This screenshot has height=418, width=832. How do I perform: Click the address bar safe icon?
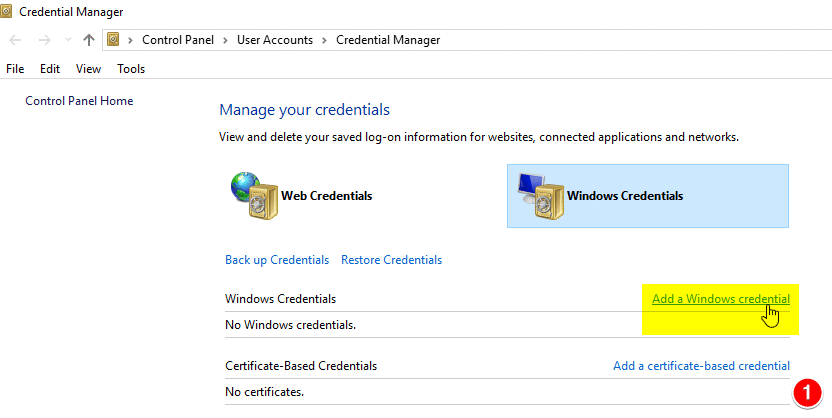(113, 39)
